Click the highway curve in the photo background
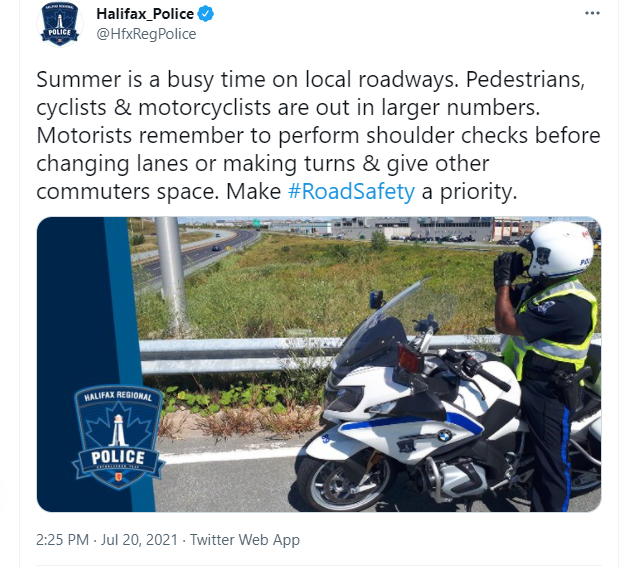Viewport: 621px width, 569px height. (x=206, y=247)
